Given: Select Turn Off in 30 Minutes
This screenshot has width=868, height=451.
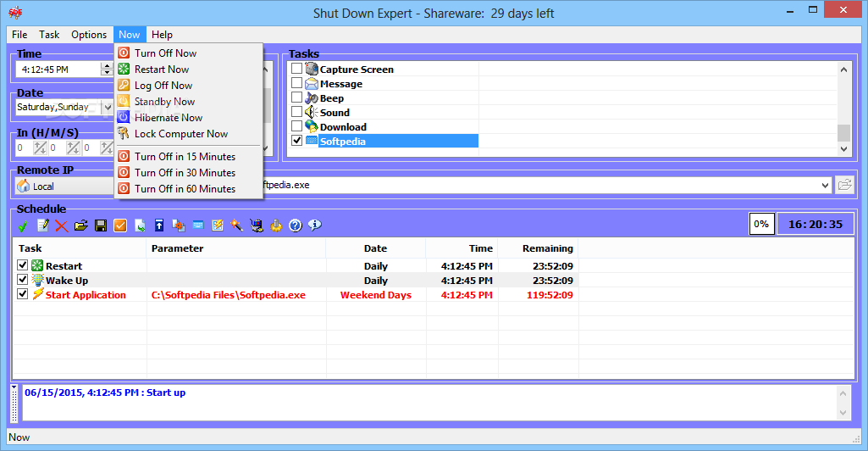Looking at the screenshot, I should coord(188,173).
